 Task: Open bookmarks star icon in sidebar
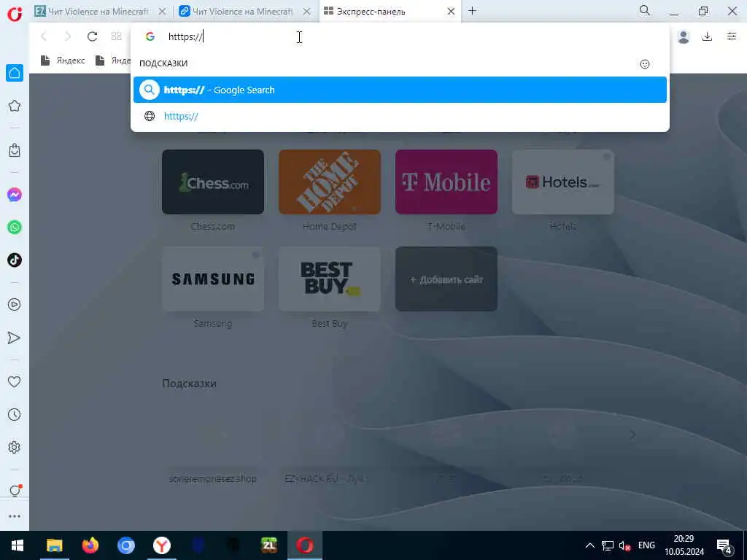15,106
